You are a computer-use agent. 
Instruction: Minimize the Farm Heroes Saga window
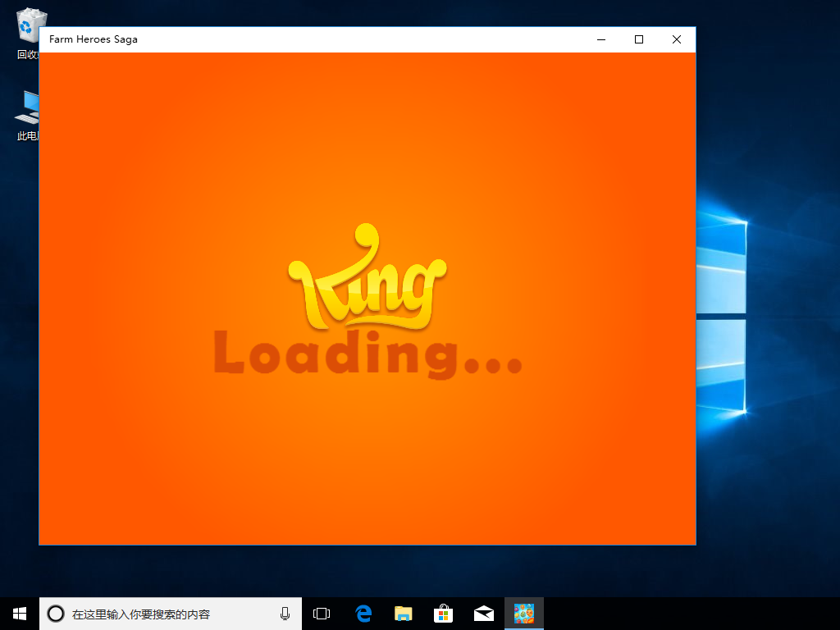[601, 39]
